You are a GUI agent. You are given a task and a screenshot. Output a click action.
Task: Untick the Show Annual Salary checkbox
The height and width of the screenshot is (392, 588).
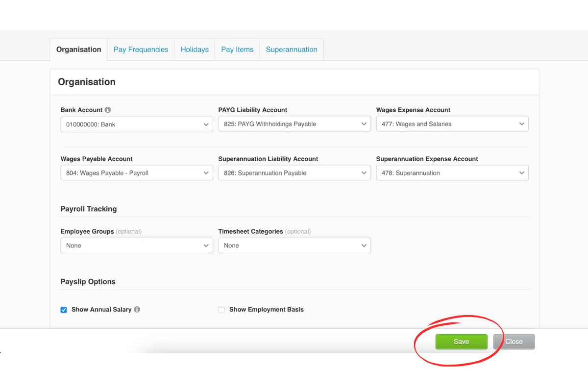[64, 310]
